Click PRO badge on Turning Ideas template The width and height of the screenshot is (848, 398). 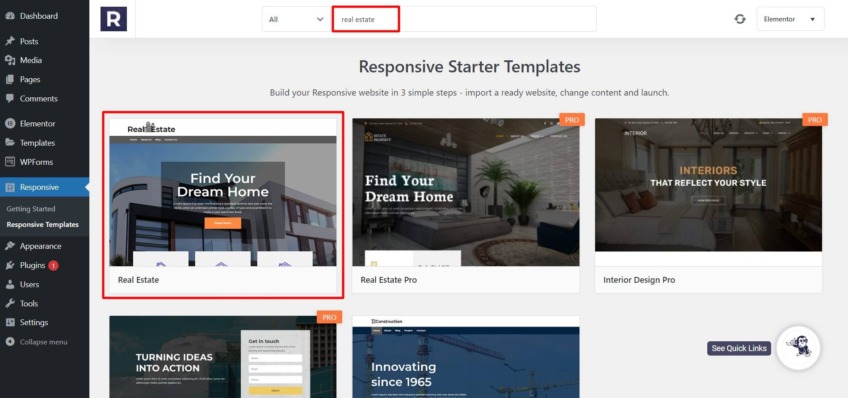click(x=329, y=317)
